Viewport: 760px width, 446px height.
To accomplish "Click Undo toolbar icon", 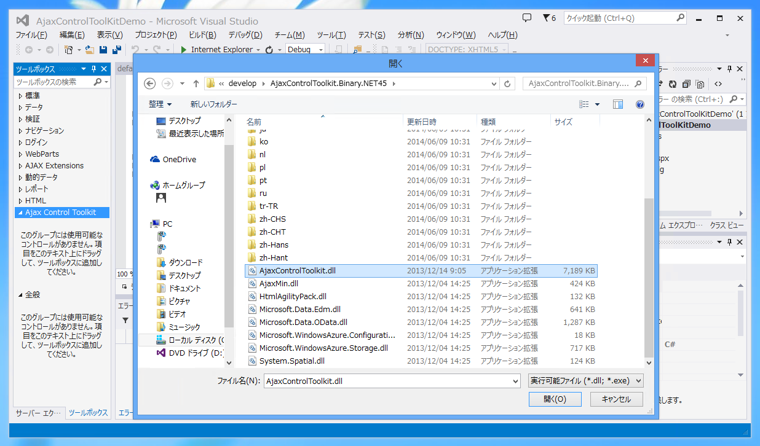I will click(135, 49).
